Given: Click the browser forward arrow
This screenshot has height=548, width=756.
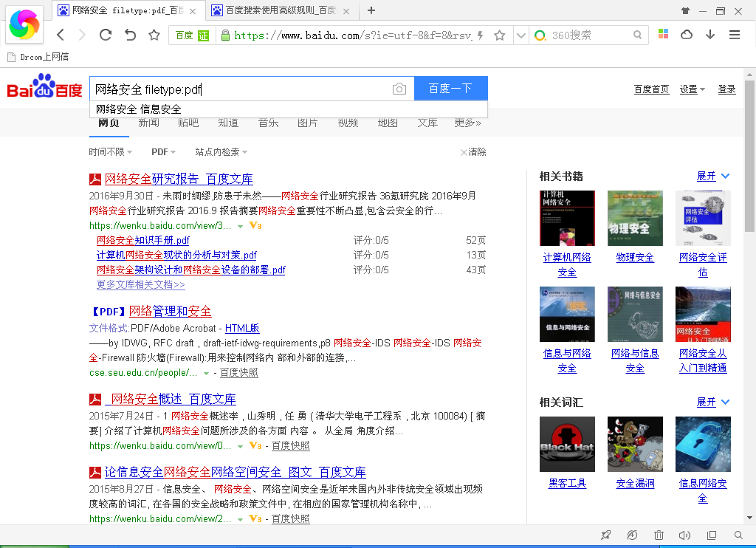Looking at the screenshot, I should click(x=82, y=35).
